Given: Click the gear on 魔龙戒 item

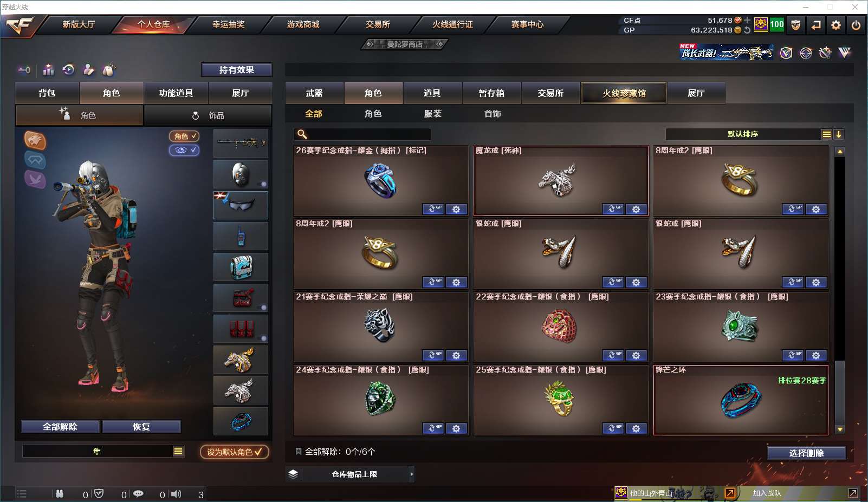Looking at the screenshot, I should (x=636, y=209).
